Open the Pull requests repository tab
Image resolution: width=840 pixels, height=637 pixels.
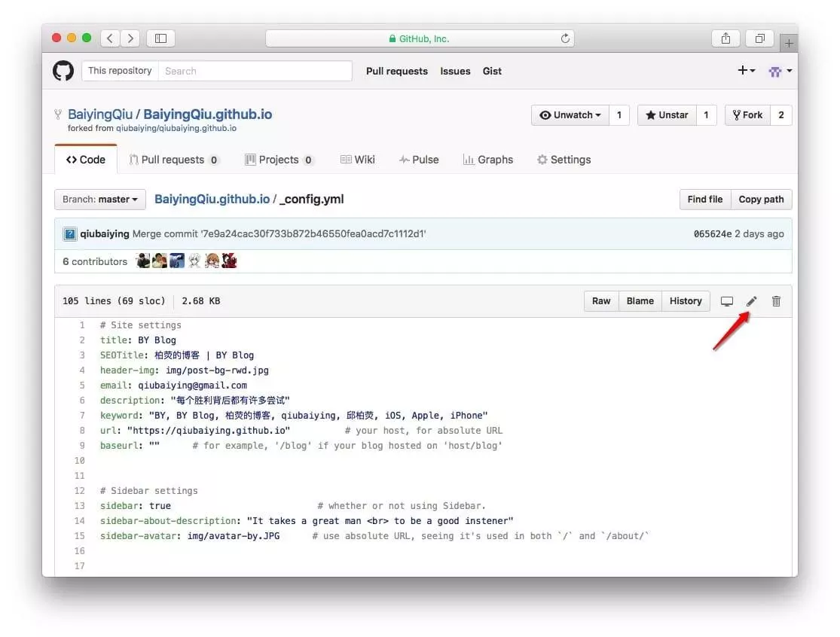pyautogui.click(x=173, y=160)
